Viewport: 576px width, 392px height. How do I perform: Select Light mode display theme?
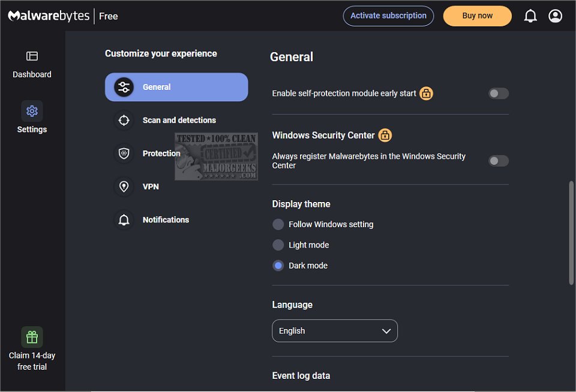(278, 245)
